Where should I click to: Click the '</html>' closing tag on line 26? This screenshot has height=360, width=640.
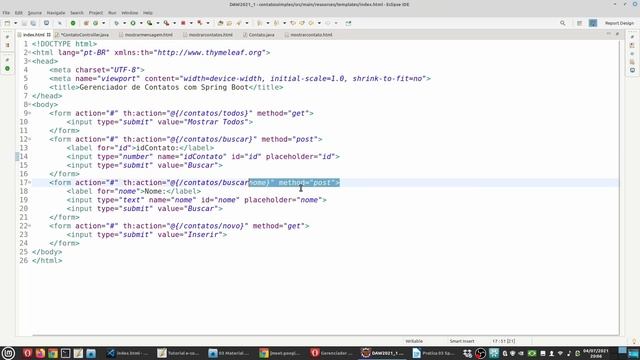[47, 260]
